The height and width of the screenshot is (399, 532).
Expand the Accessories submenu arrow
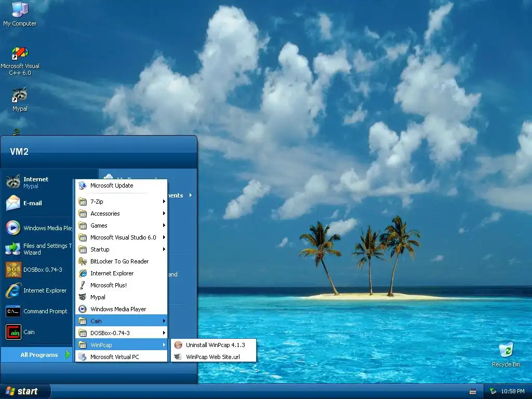coord(164,214)
